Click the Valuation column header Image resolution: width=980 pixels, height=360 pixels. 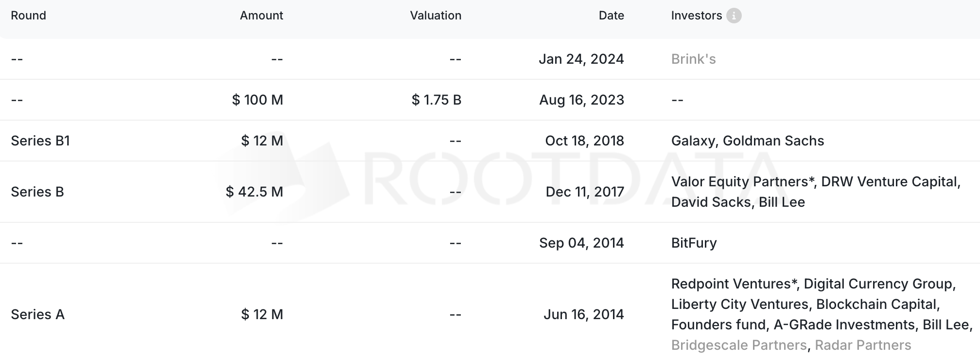(435, 16)
